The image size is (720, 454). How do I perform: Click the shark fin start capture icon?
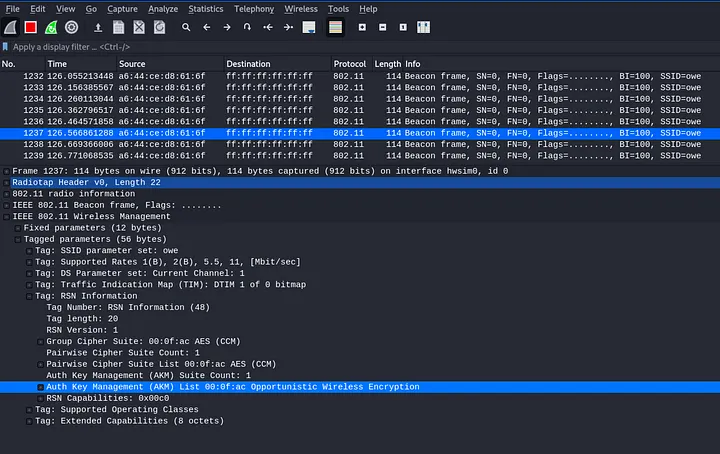[11, 27]
